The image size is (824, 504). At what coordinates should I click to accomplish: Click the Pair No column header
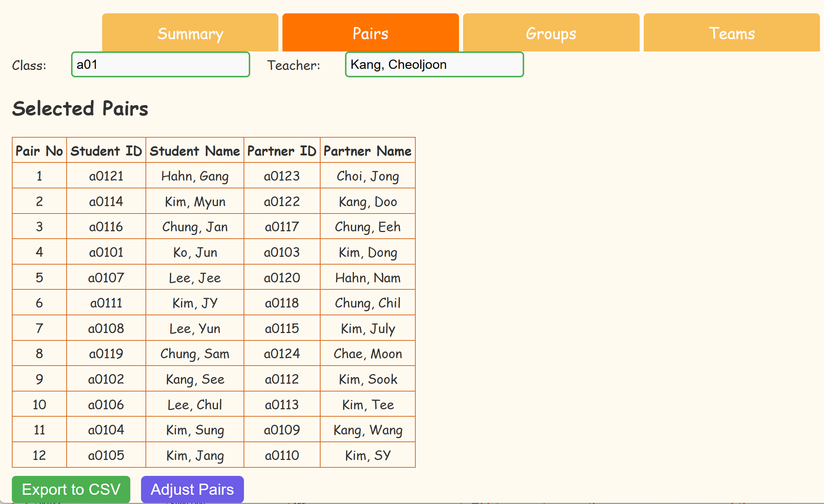tap(39, 151)
